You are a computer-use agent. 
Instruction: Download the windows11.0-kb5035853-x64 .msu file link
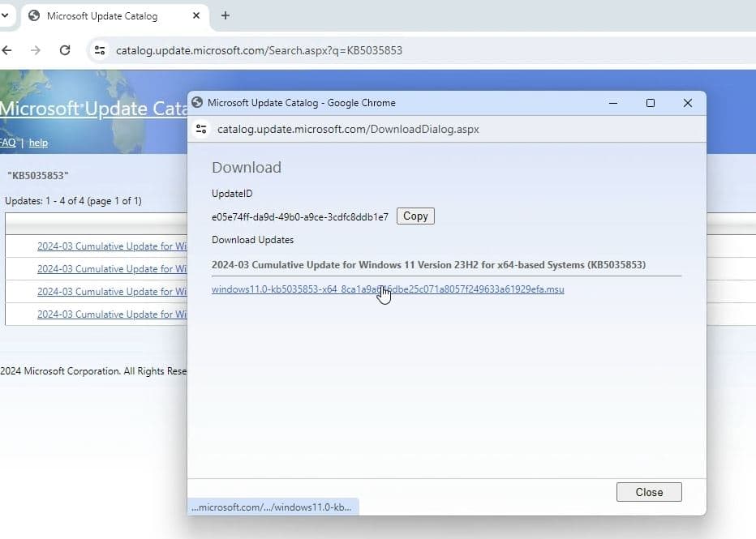(x=387, y=289)
